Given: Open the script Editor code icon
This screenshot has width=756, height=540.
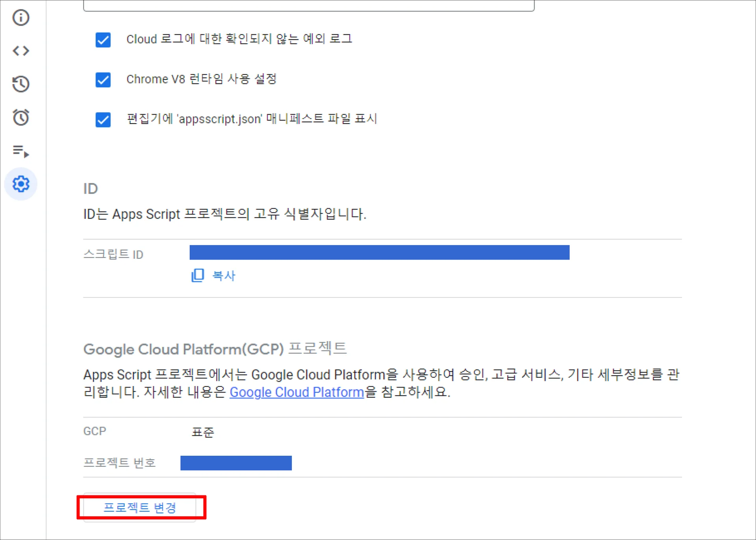Looking at the screenshot, I should click(21, 51).
